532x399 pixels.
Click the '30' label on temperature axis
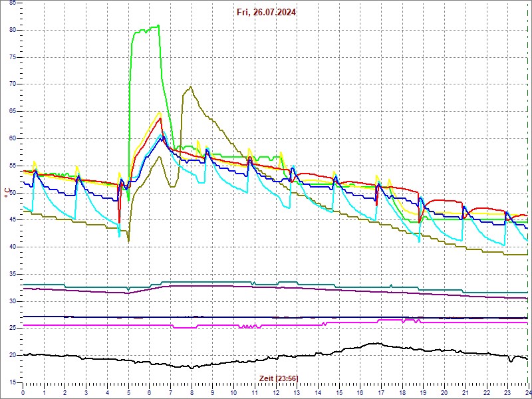click(x=13, y=301)
